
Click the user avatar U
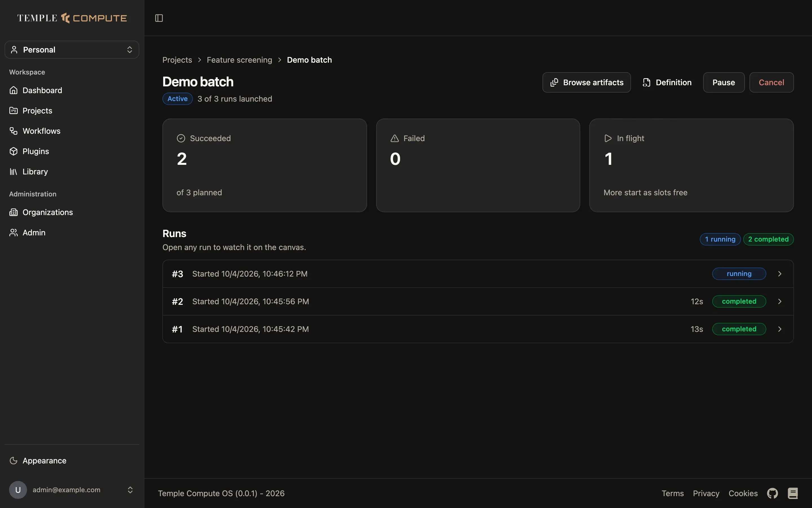(18, 490)
